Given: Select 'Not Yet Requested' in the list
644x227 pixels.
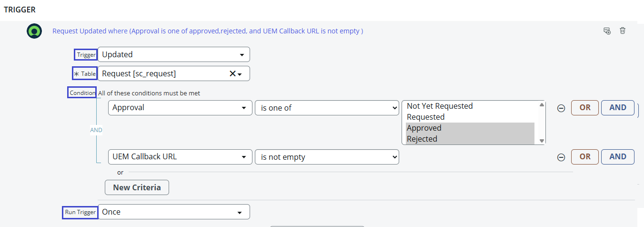Looking at the screenshot, I should click(440, 106).
